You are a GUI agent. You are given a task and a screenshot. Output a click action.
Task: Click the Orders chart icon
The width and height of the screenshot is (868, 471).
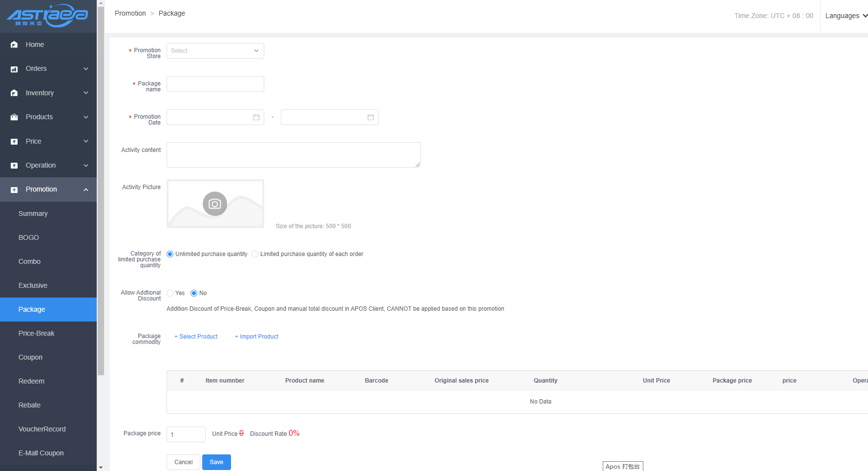[14, 69]
